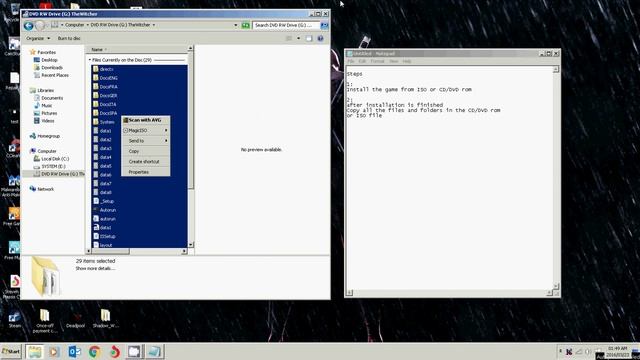640x360 pixels.
Task: Go back with the Explorer back arrow
Action: [28, 26]
